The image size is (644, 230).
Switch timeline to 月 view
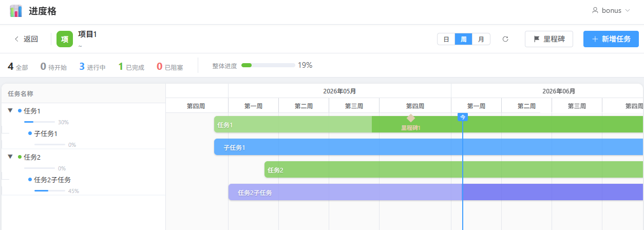481,39
